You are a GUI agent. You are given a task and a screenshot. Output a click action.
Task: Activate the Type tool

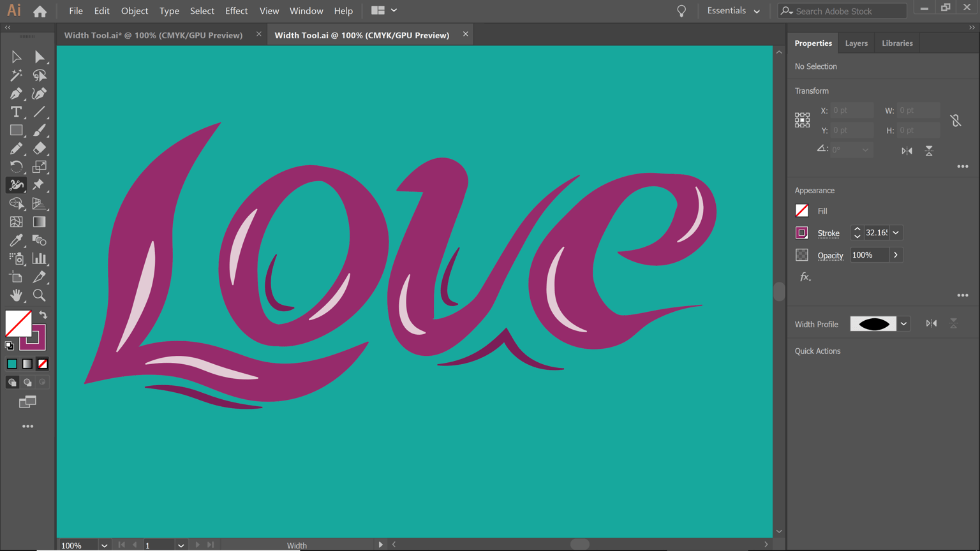tap(16, 112)
